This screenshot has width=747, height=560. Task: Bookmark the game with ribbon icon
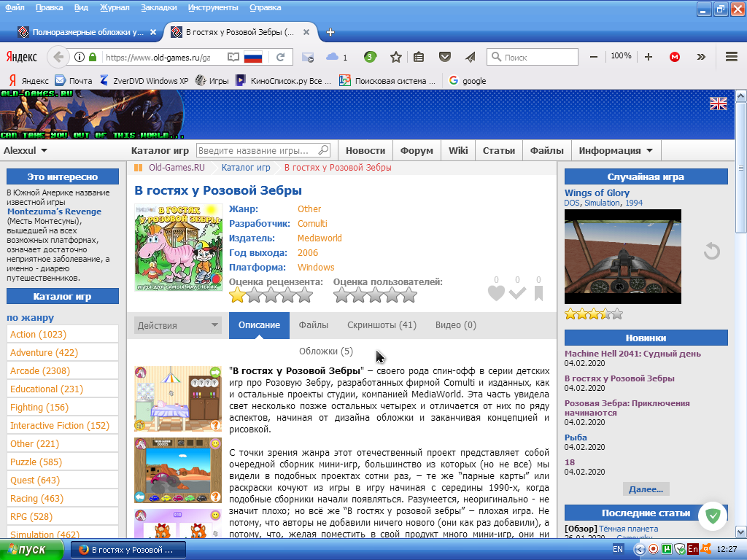(539, 293)
